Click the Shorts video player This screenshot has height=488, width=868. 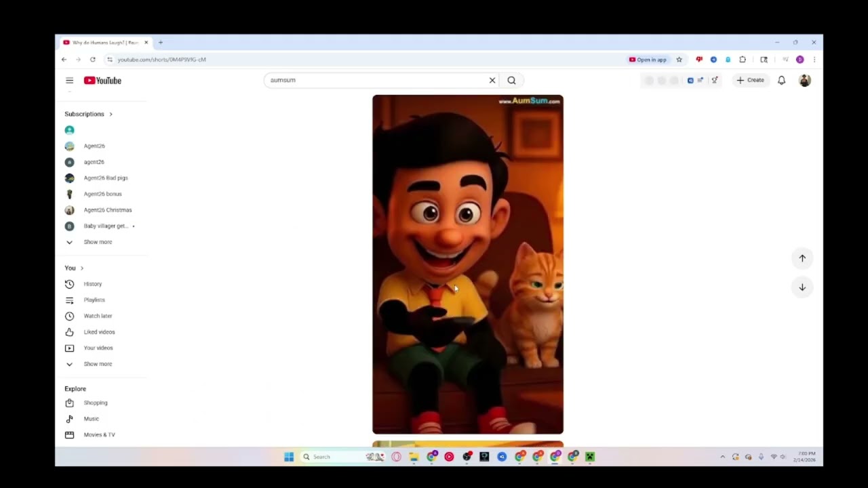(x=468, y=264)
